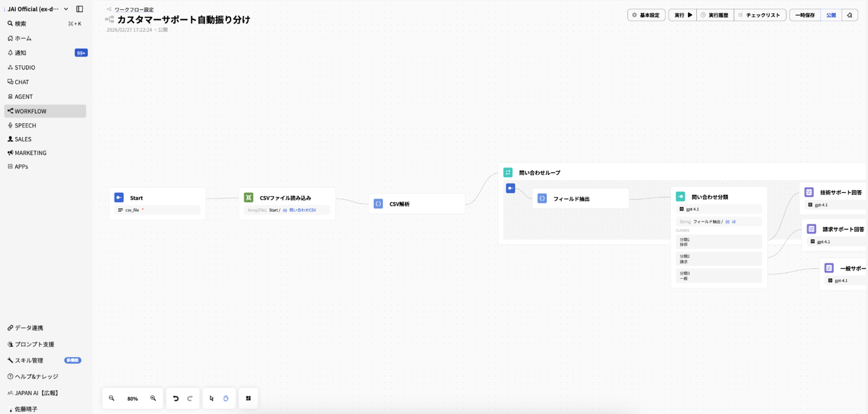
Task: Undo the last canvas action
Action: pyautogui.click(x=176, y=398)
